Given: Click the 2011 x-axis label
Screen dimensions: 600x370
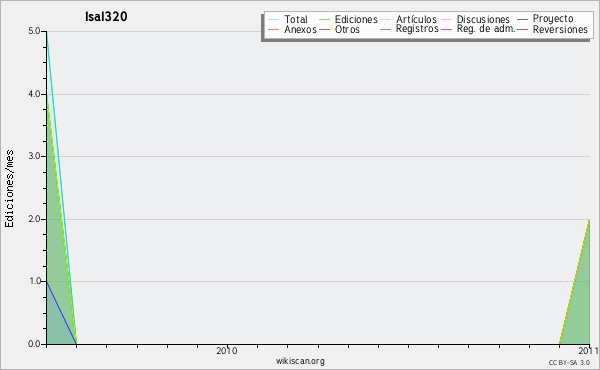Looking at the screenshot, I should (x=589, y=351).
